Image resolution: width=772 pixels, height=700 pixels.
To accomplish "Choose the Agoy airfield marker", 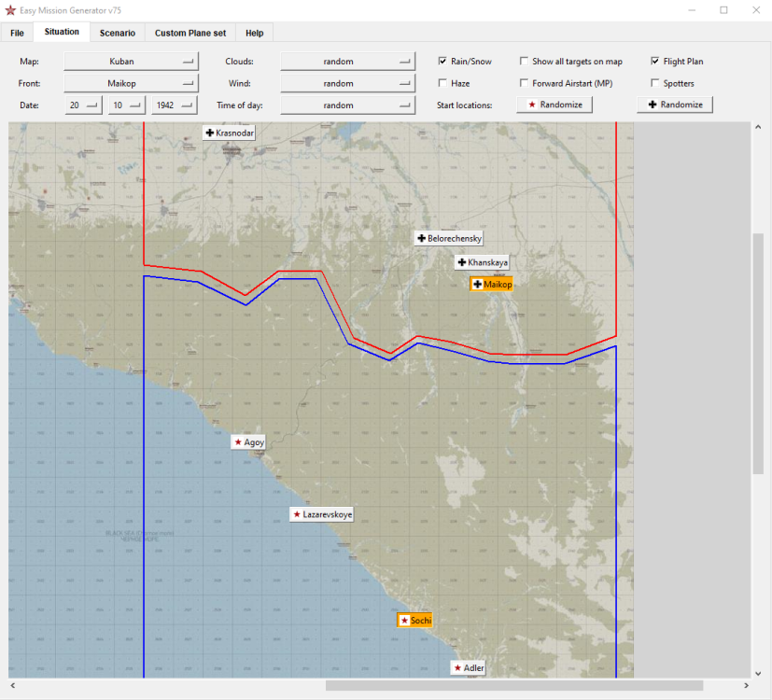I will click(x=248, y=442).
